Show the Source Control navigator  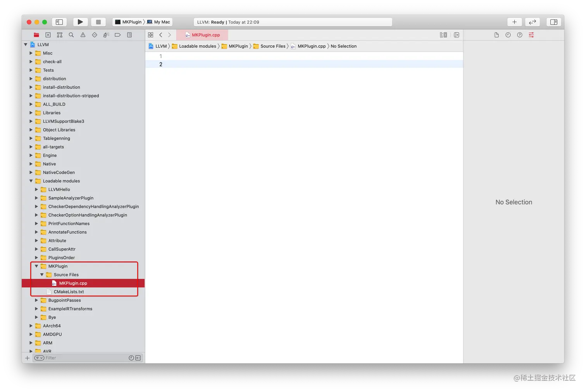tap(48, 35)
